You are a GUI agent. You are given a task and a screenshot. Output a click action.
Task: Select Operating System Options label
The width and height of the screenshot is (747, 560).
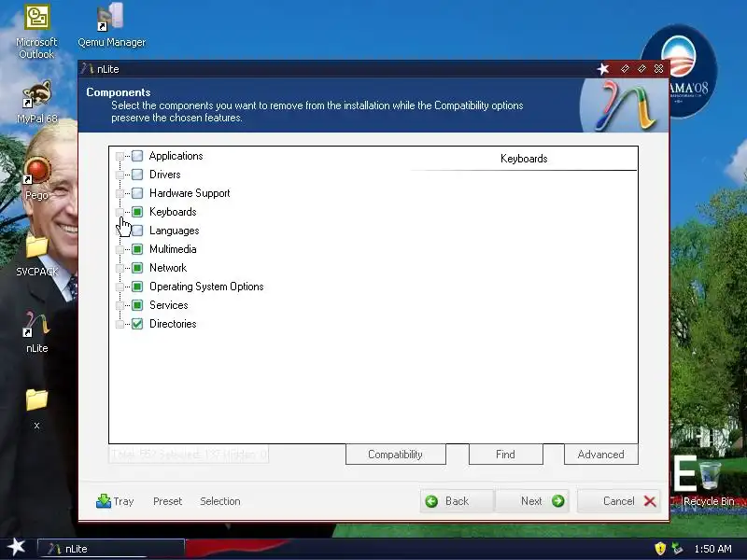(x=206, y=287)
